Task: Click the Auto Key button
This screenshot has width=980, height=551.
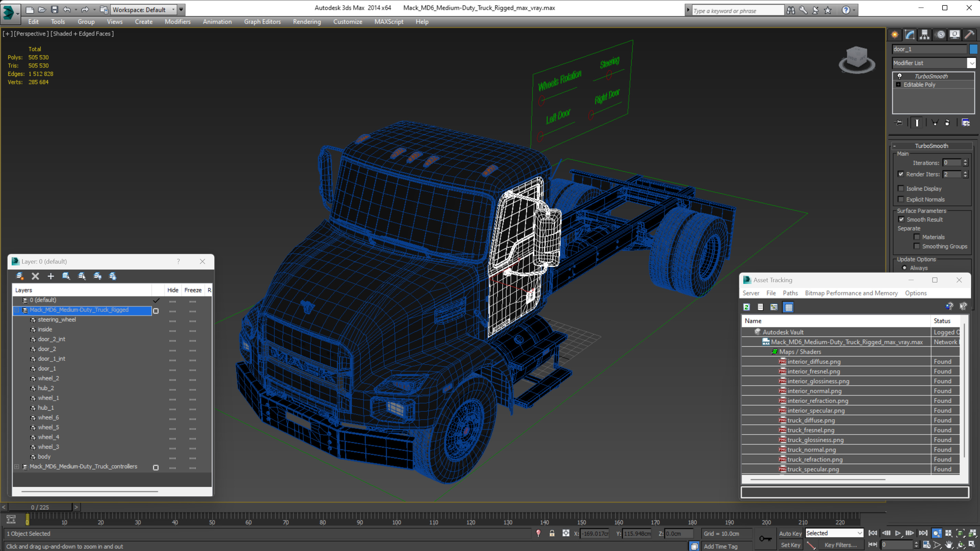Action: point(790,533)
